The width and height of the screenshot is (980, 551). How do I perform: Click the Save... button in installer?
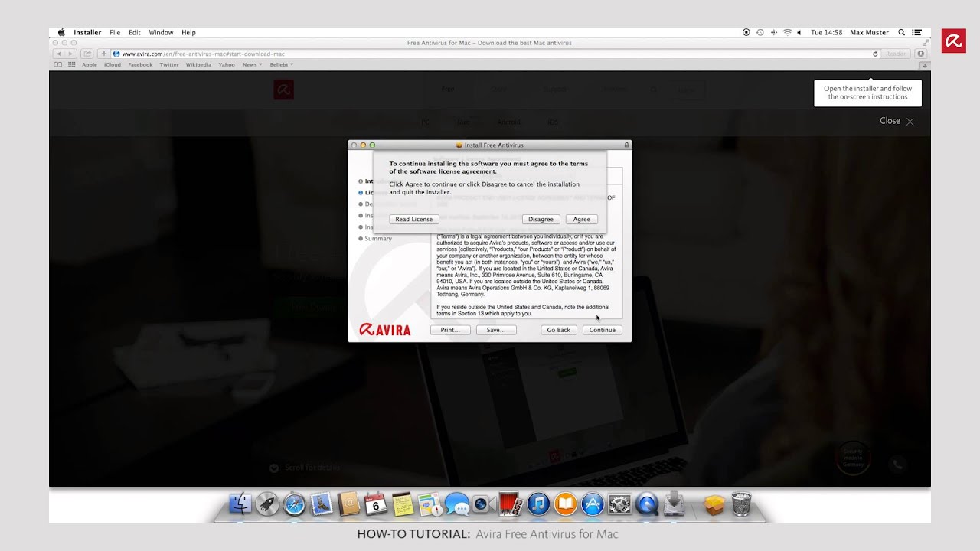[x=495, y=330]
